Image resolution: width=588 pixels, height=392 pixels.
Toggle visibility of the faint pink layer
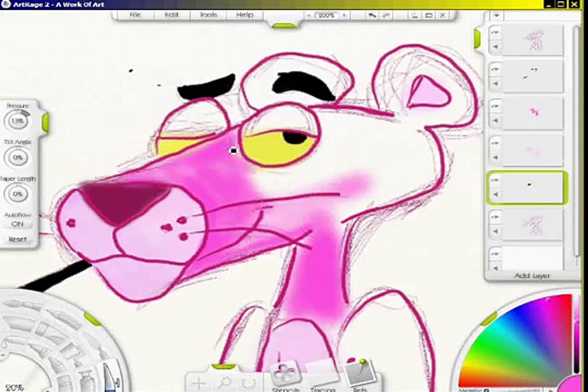pyautogui.click(x=495, y=143)
